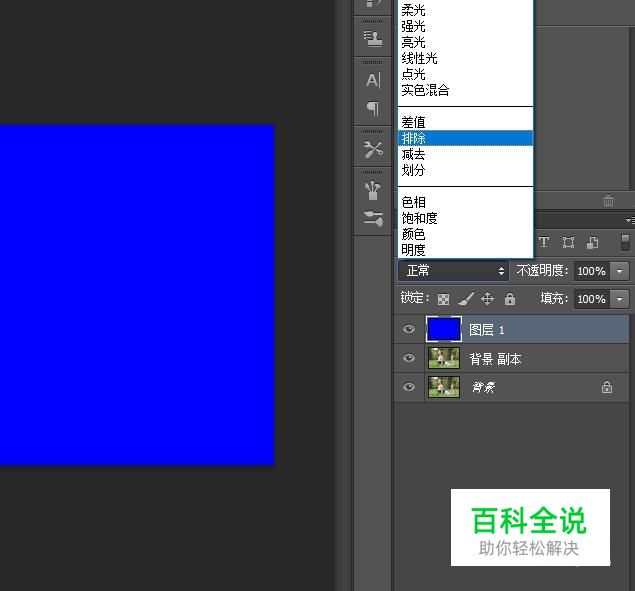Choose blend mode 颜色
This screenshot has height=591, width=635.
(465, 234)
